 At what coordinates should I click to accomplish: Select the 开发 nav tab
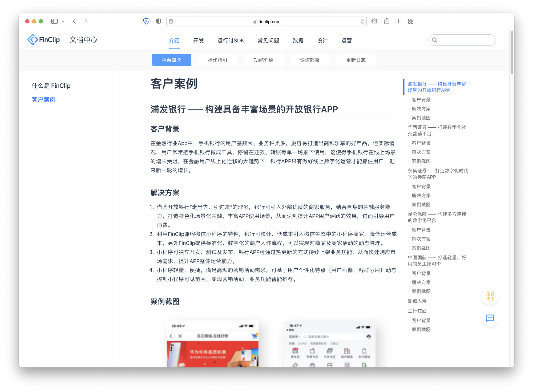[199, 41]
